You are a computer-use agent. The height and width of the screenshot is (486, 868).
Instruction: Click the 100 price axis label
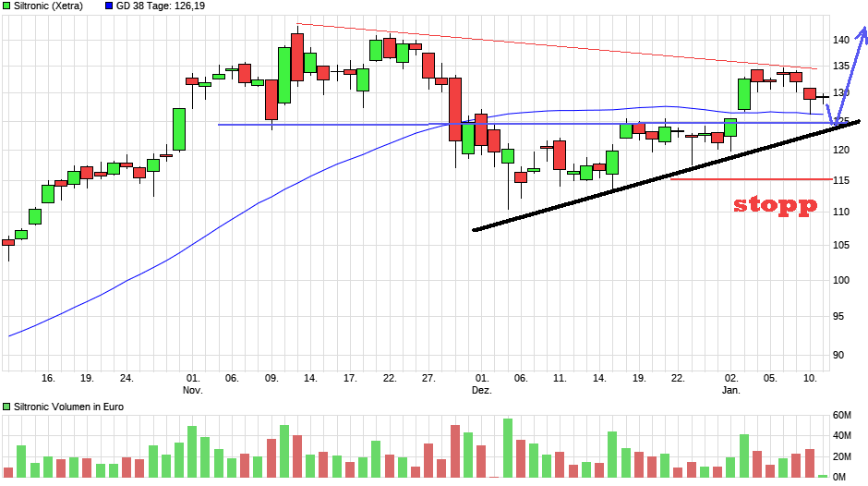(x=841, y=280)
